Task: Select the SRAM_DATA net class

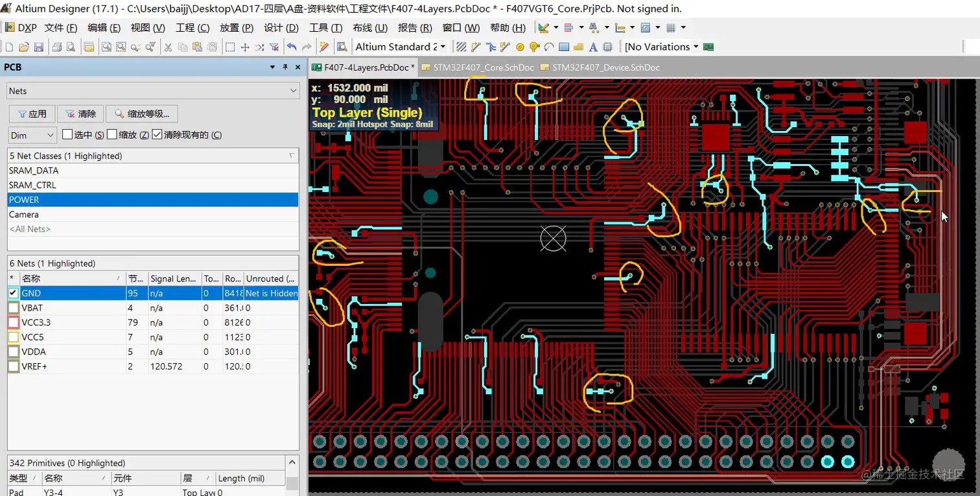Action: (34, 171)
